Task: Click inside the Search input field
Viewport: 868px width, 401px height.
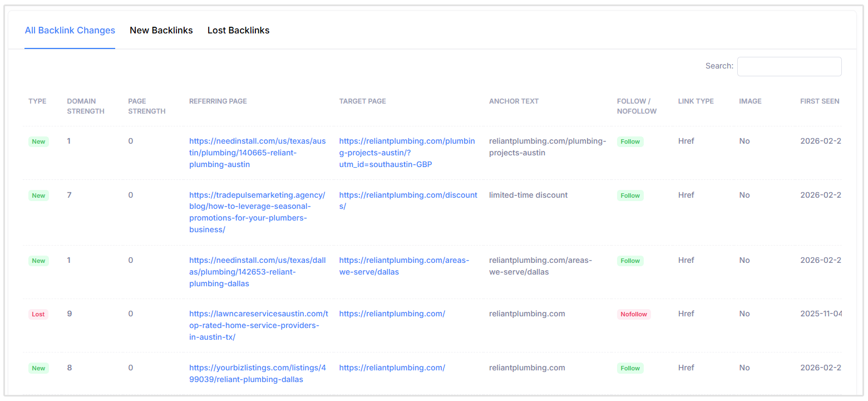Action: point(789,66)
